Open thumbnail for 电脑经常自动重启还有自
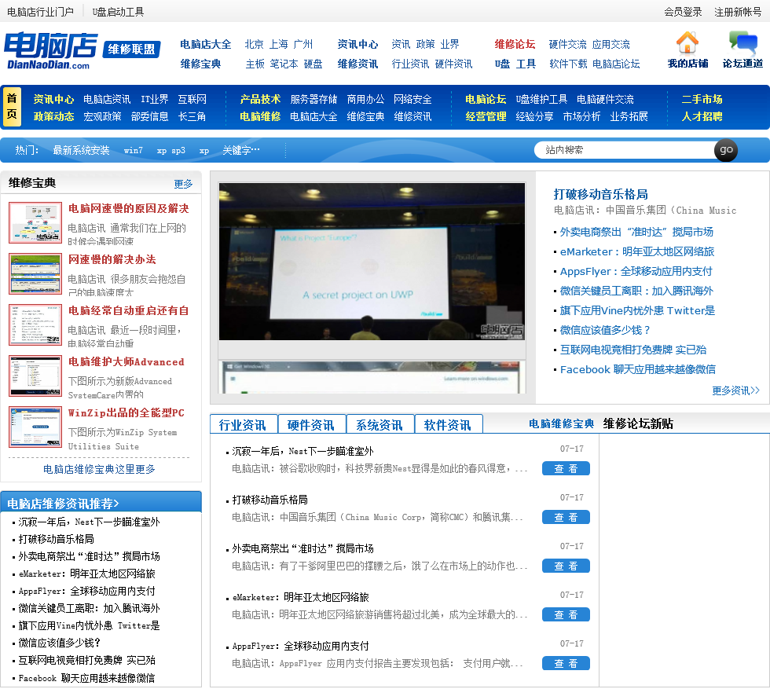Viewport: 770px width, 700px height. click(35, 324)
